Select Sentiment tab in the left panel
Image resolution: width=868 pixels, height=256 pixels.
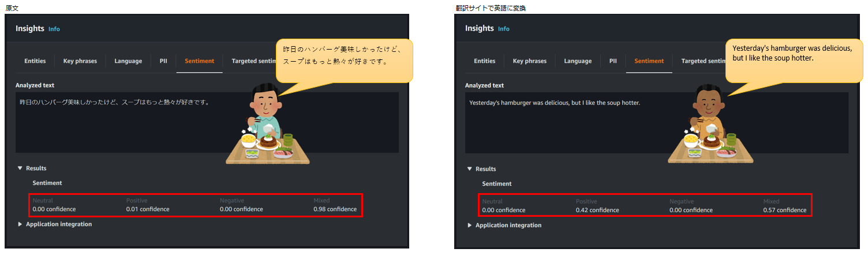[200, 61]
